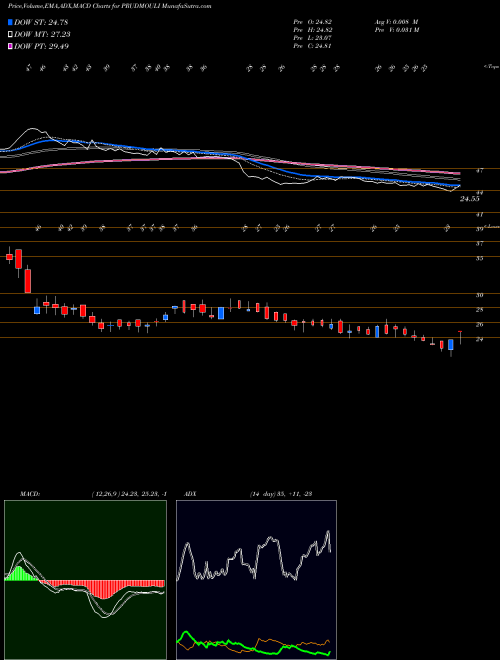500x660 pixels.
Task: Click the MACD panel title label
Action: pos(29,494)
